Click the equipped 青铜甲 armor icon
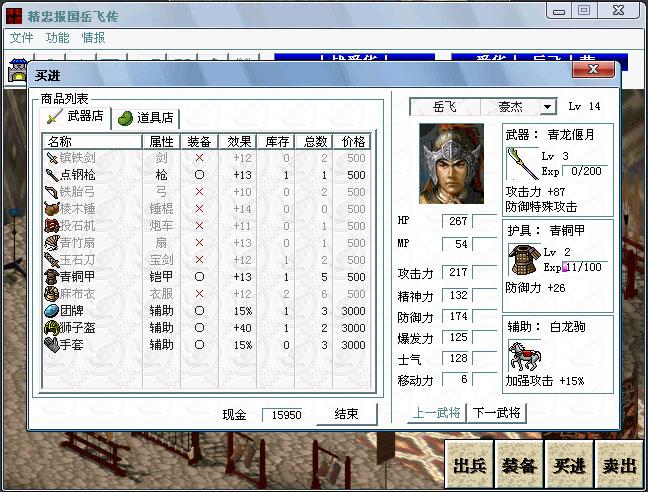This screenshot has width=648, height=492. click(524, 259)
